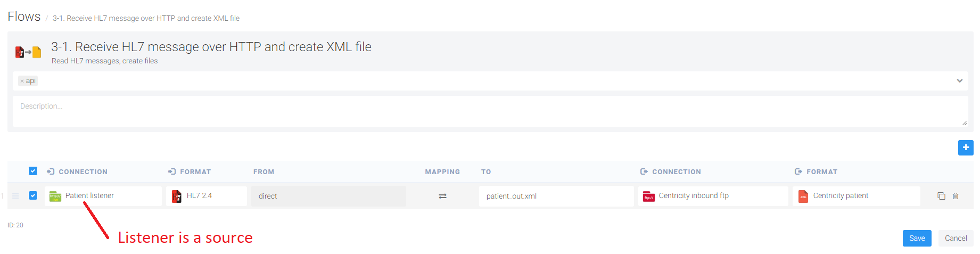Cancel editing the flow
Screen dimensions: 980x254
(956, 238)
